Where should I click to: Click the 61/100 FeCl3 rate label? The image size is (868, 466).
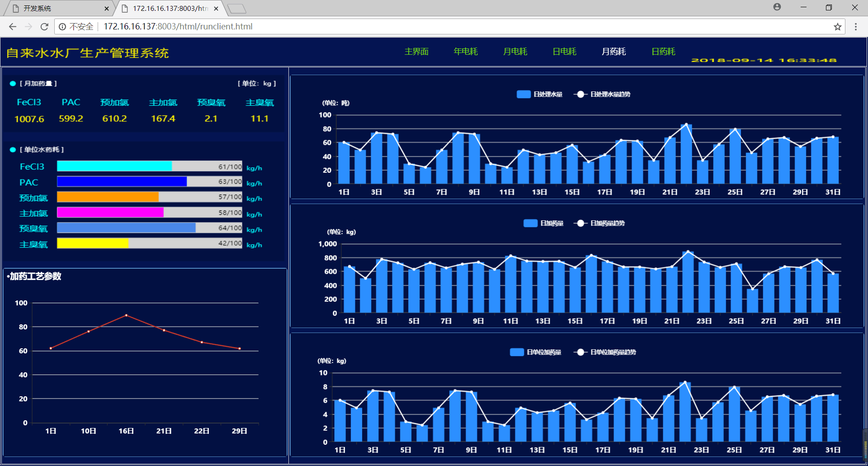[x=230, y=166]
